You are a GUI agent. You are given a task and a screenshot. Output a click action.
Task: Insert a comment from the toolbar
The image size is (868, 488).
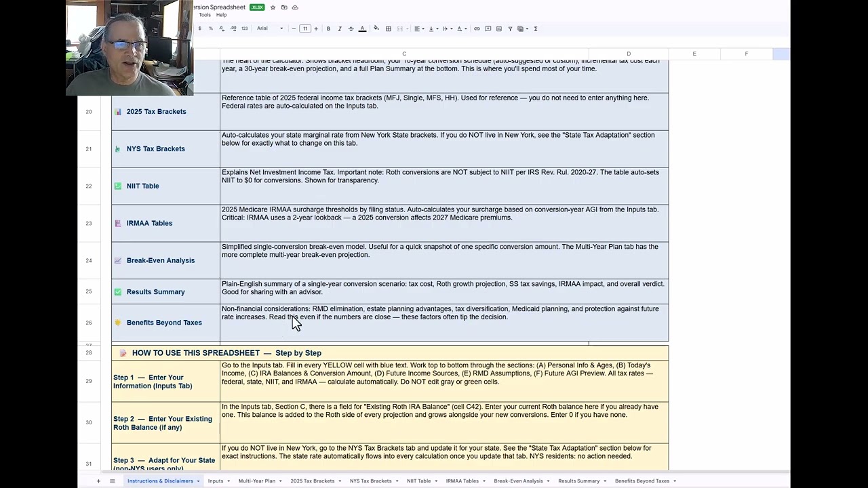[488, 28]
